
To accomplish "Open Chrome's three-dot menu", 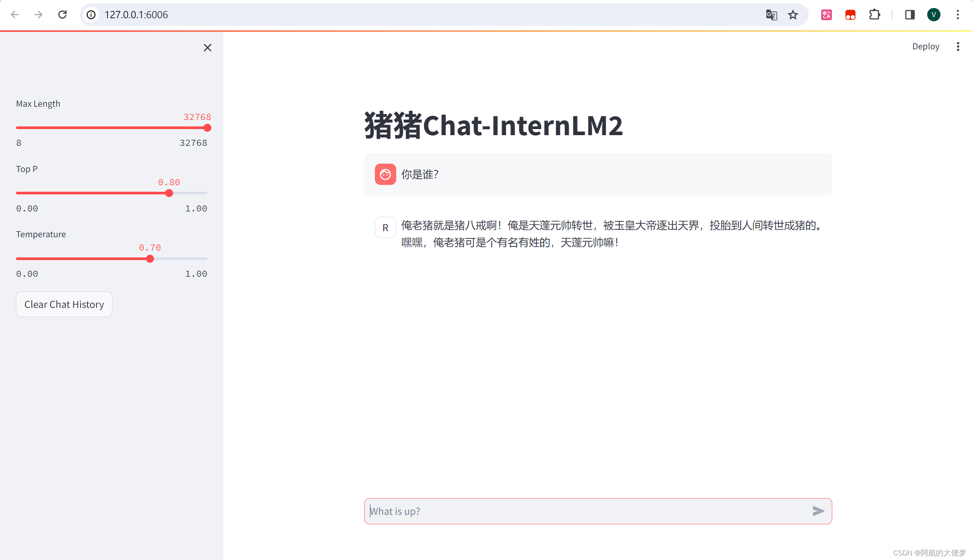I will click(958, 14).
